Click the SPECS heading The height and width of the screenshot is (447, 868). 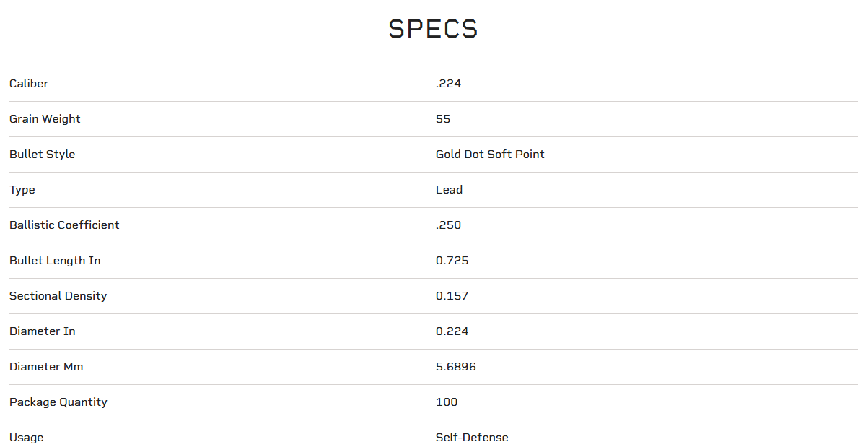click(433, 29)
